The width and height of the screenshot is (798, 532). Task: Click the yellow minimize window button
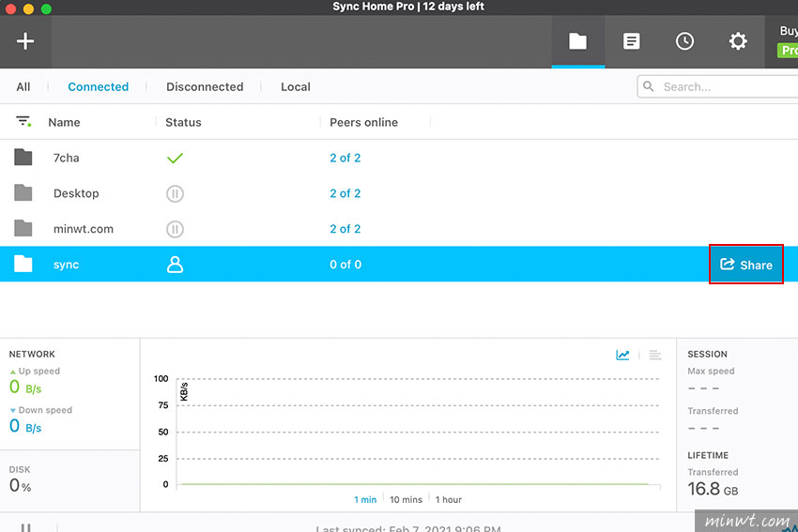pyautogui.click(x=28, y=8)
